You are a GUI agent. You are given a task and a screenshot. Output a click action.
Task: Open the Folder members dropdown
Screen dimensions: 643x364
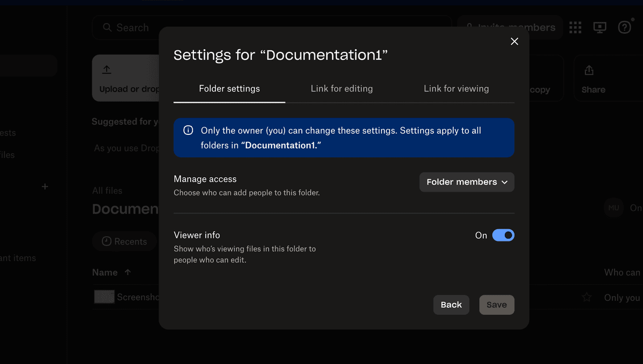click(466, 182)
